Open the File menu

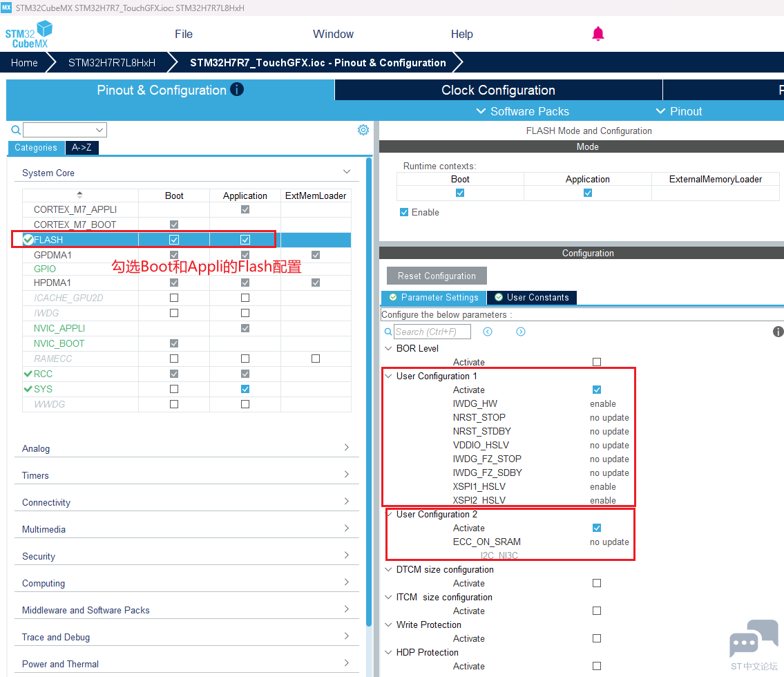point(184,34)
